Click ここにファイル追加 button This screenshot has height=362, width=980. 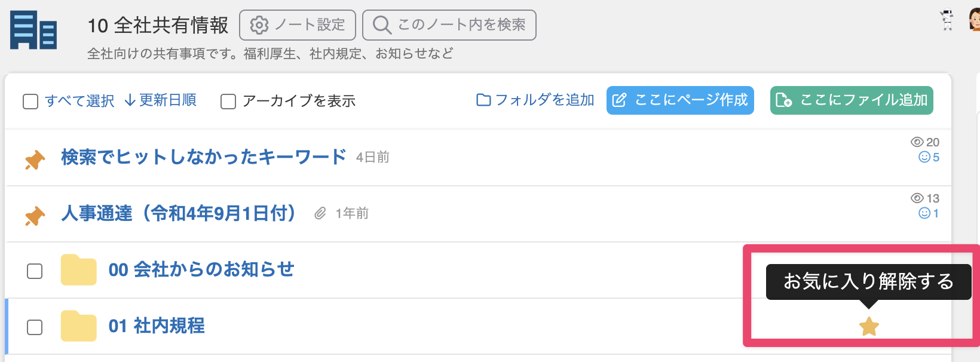[x=852, y=100]
